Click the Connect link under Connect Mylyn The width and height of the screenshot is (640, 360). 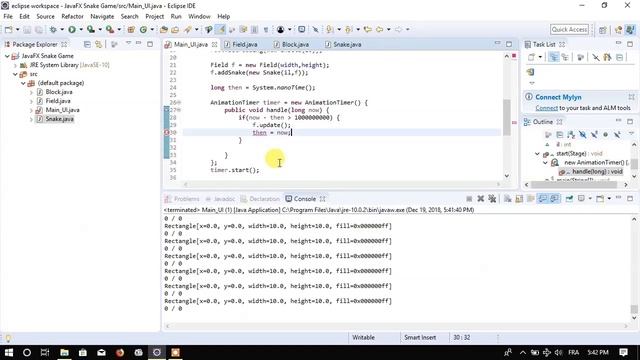tap(547, 108)
